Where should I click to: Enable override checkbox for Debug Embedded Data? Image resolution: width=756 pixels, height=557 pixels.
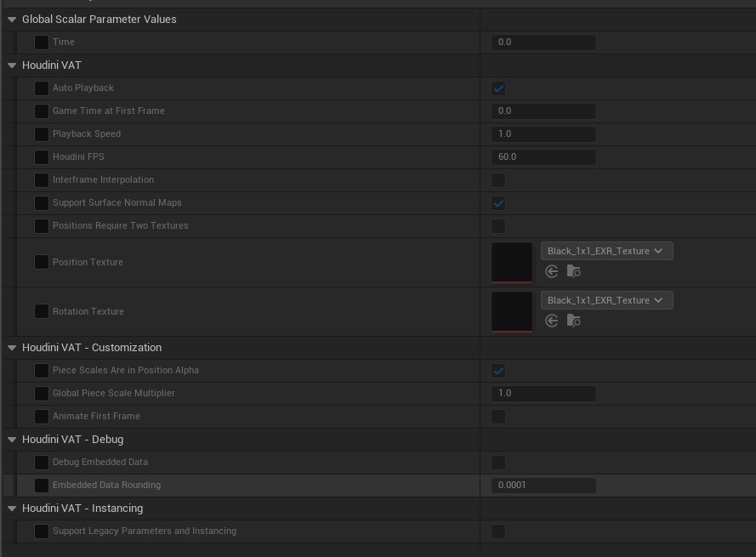(x=42, y=463)
